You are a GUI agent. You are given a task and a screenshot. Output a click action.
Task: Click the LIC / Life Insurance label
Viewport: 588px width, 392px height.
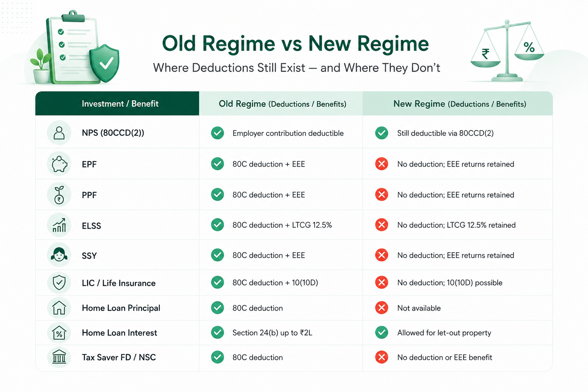[x=119, y=283]
